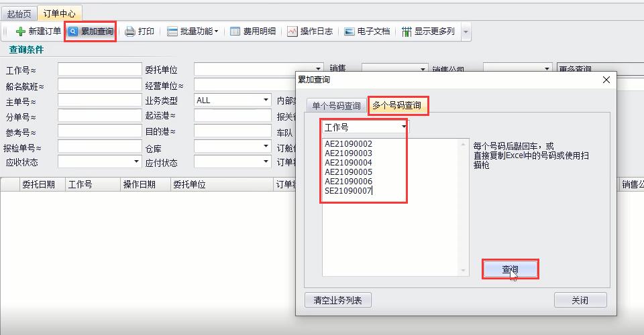Switch to the 单个号码查询 tab

[x=336, y=106]
